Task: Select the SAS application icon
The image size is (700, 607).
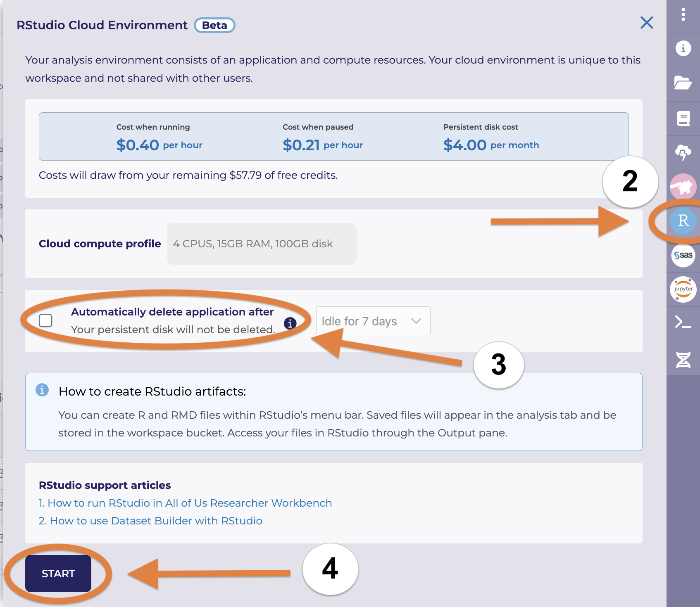Action: 683,256
